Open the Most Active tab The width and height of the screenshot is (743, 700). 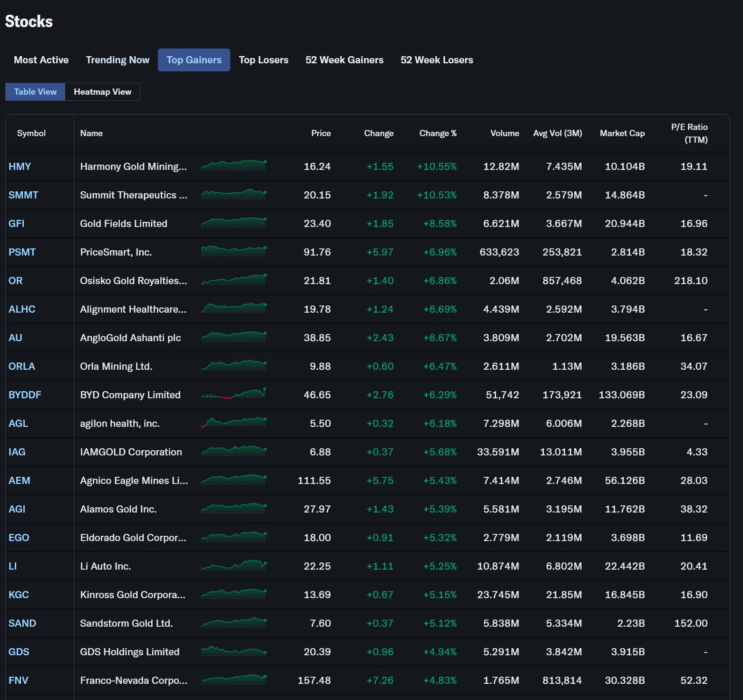click(41, 60)
